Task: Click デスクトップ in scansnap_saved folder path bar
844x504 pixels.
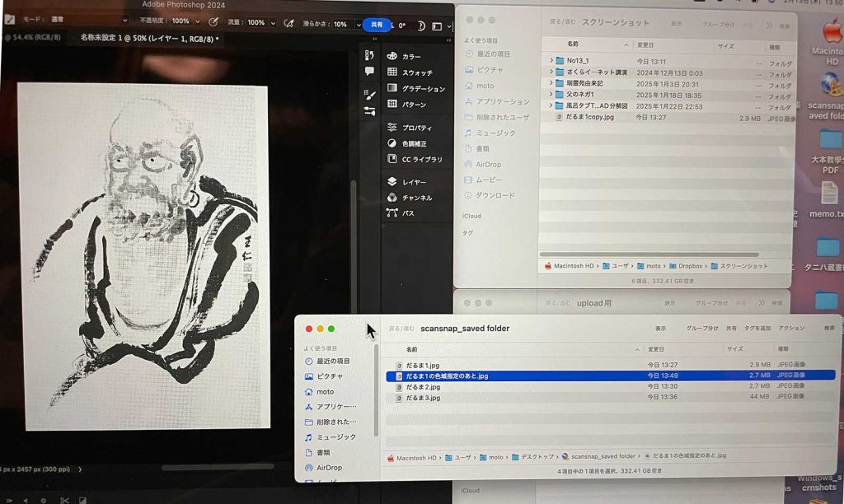Action: tap(532, 457)
